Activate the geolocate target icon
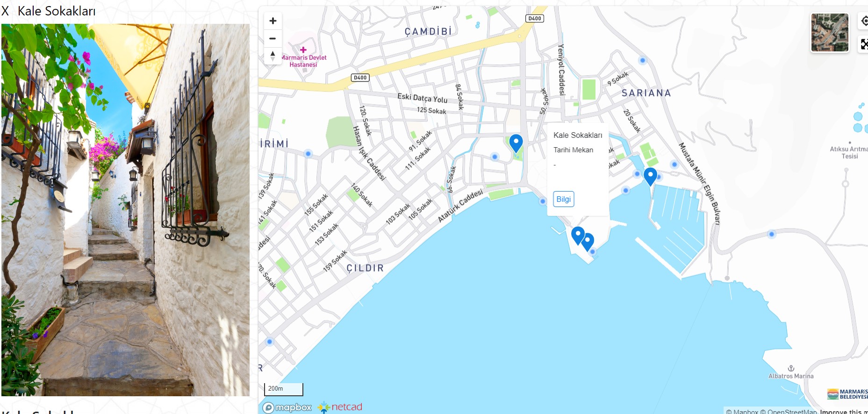The width and height of the screenshot is (868, 414). pos(864,21)
